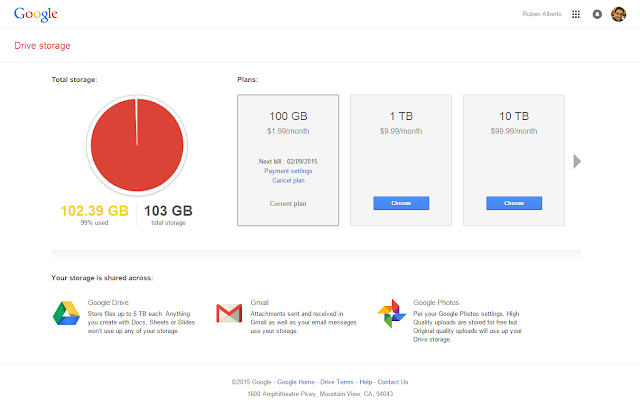
Task: Click the $99.99/month price text
Action: point(514,131)
